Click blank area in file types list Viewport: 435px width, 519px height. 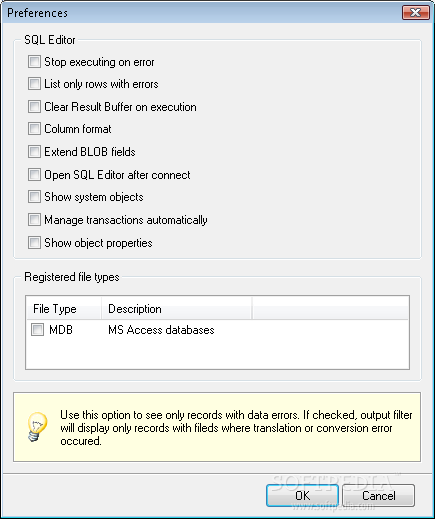(x=217, y=354)
